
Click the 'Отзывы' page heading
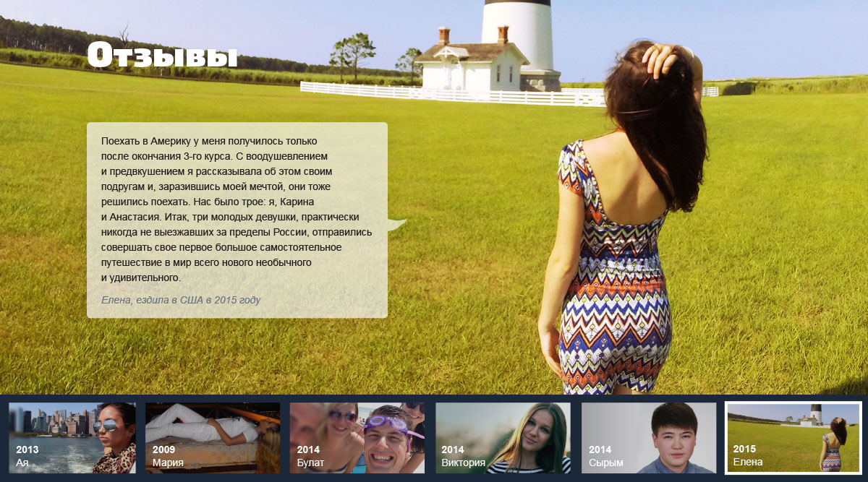click(162, 56)
